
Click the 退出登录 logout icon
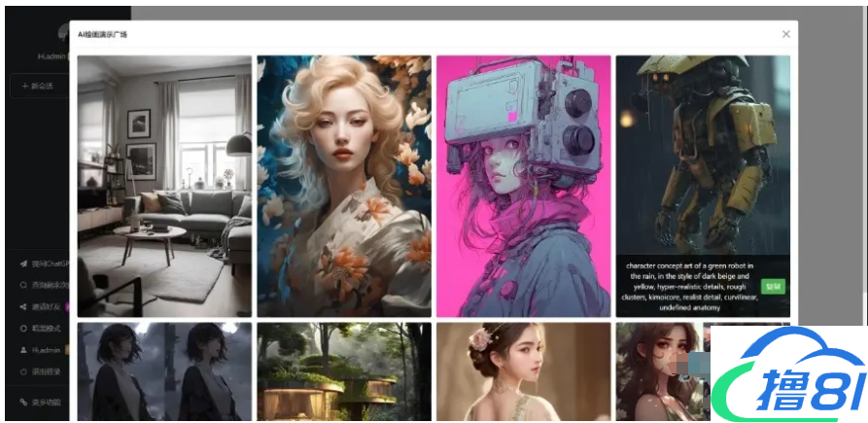point(23,371)
